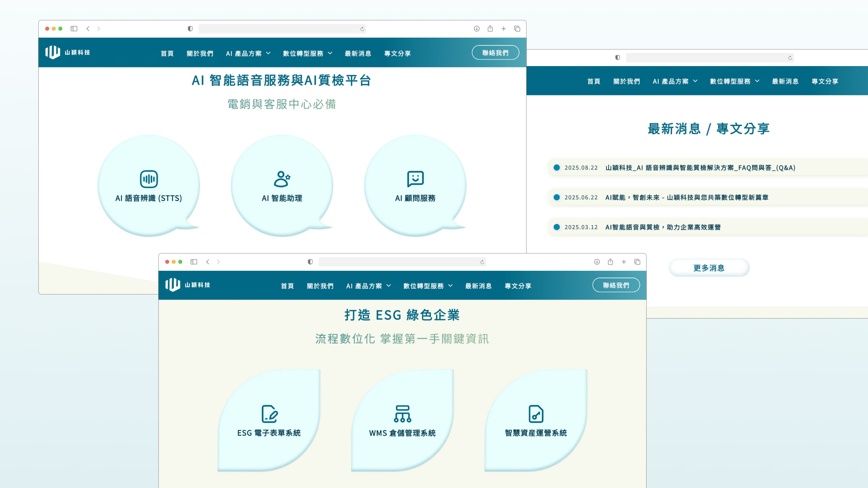Click the downloads icon in browser toolbar

[476, 29]
